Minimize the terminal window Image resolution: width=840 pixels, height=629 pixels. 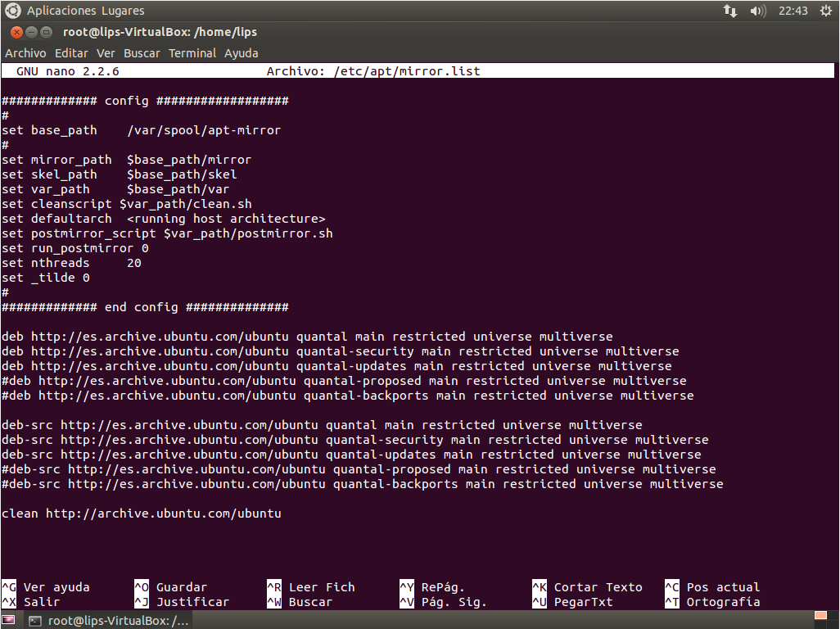click(x=31, y=32)
